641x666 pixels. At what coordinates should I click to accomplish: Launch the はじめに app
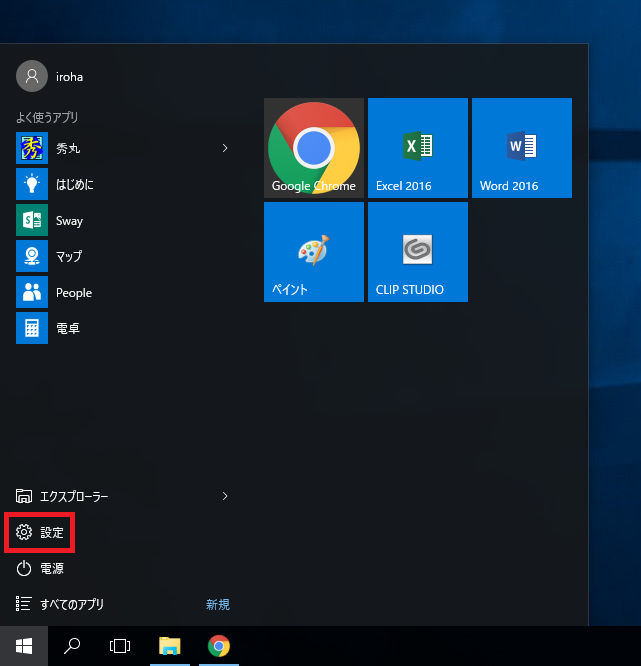point(74,184)
